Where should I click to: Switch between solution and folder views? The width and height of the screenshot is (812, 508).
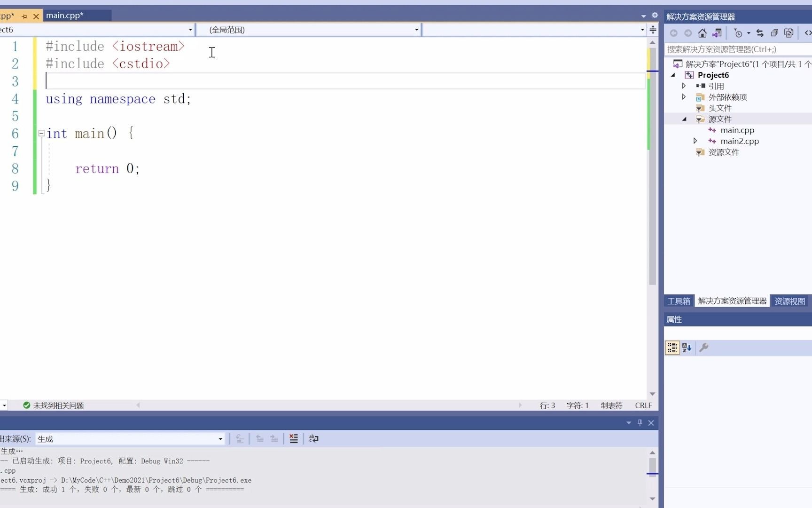(x=717, y=33)
